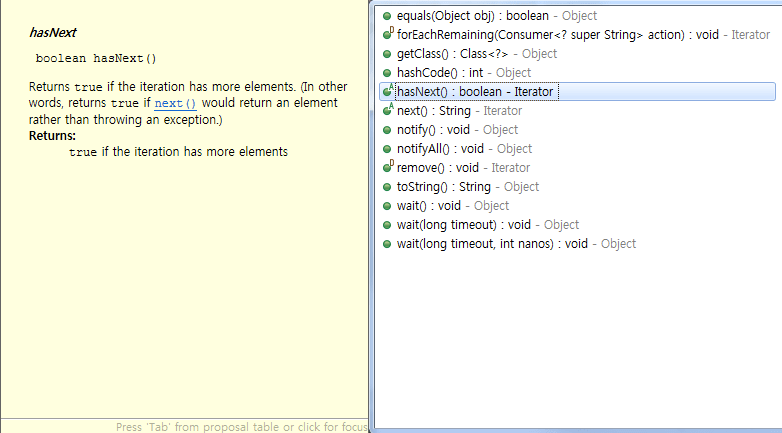
Task: Click the 'boolean hasNext()' signature text
Action: [x=96, y=59]
